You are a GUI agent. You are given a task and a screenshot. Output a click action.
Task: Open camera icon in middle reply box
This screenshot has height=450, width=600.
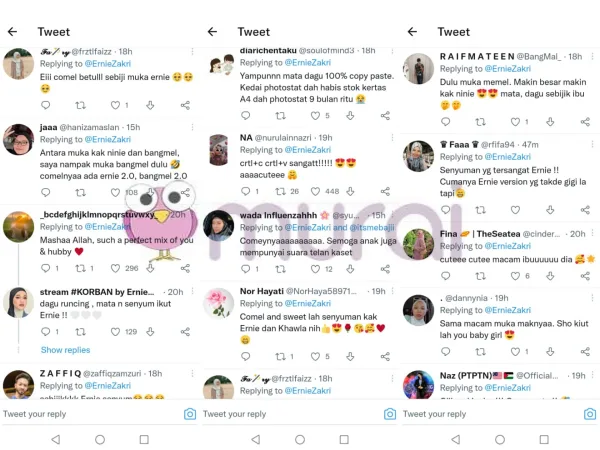390,414
